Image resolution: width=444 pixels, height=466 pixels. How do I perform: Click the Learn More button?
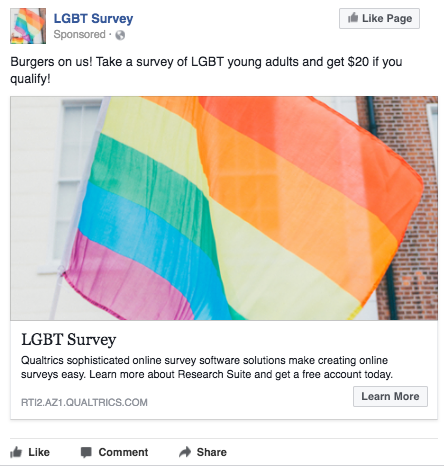pos(390,396)
